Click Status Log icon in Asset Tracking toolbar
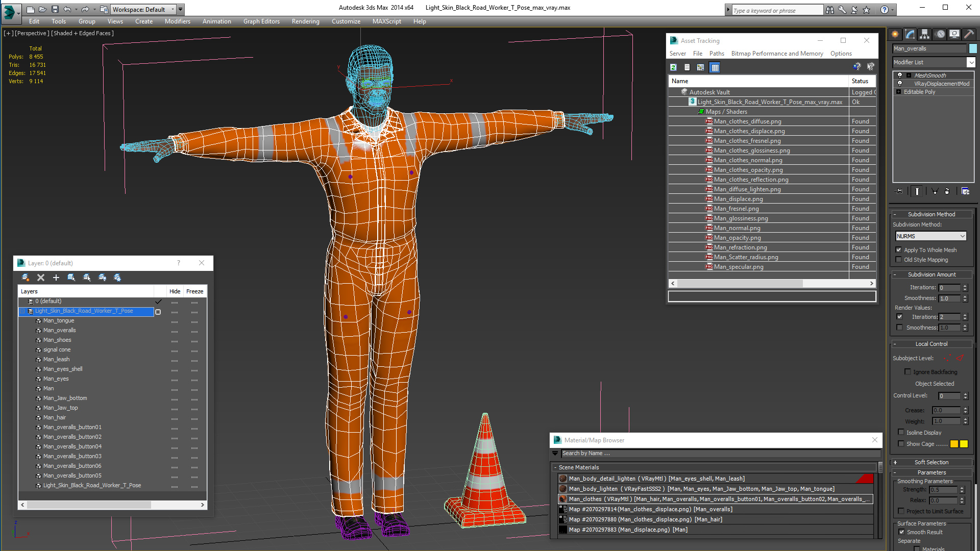This screenshot has width=980, height=551. pos(687,67)
